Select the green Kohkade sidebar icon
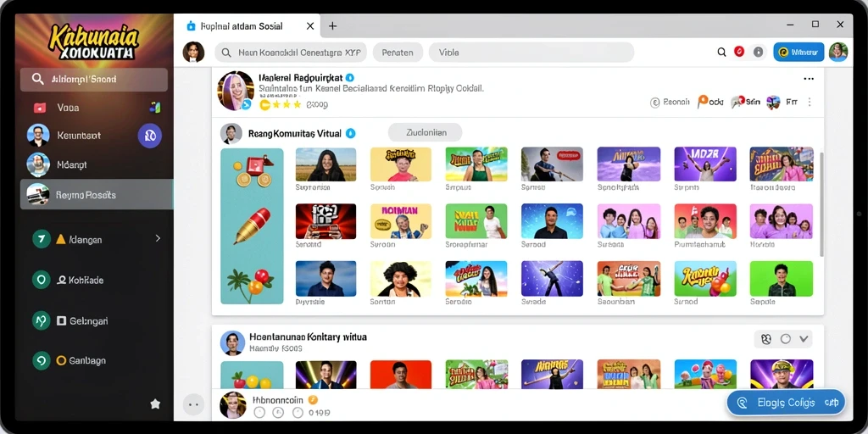 (41, 280)
